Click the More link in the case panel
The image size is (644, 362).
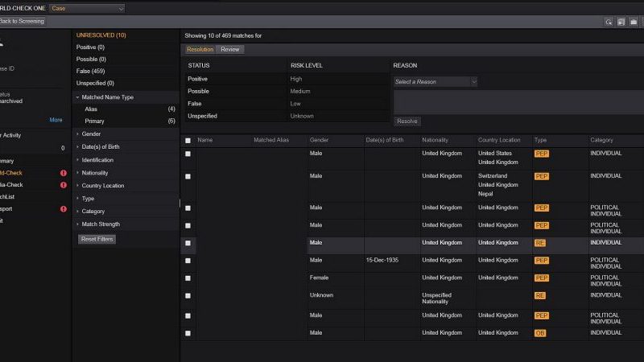pos(56,120)
